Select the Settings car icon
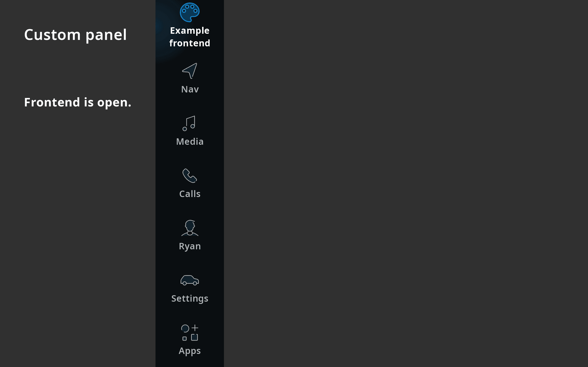The image size is (588, 367). pyautogui.click(x=189, y=280)
